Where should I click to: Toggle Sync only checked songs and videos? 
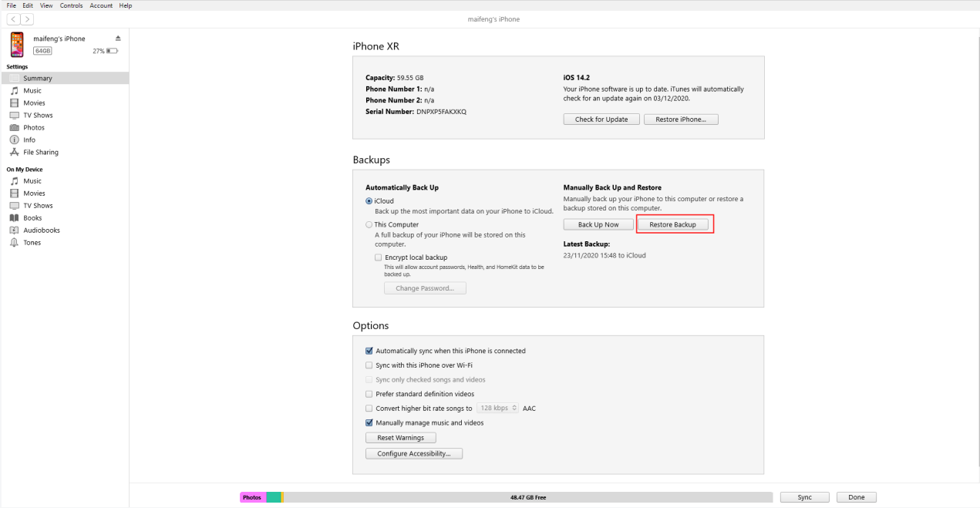(x=369, y=380)
